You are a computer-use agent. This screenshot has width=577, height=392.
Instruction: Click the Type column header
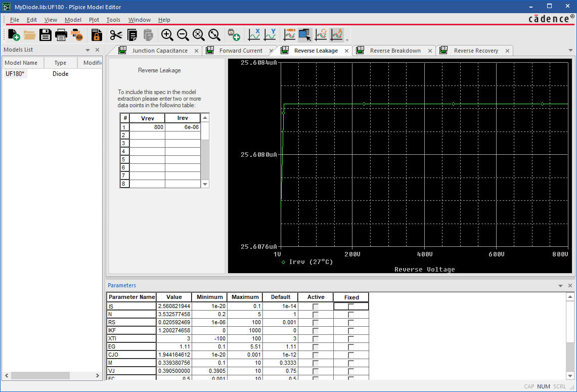pyautogui.click(x=60, y=63)
